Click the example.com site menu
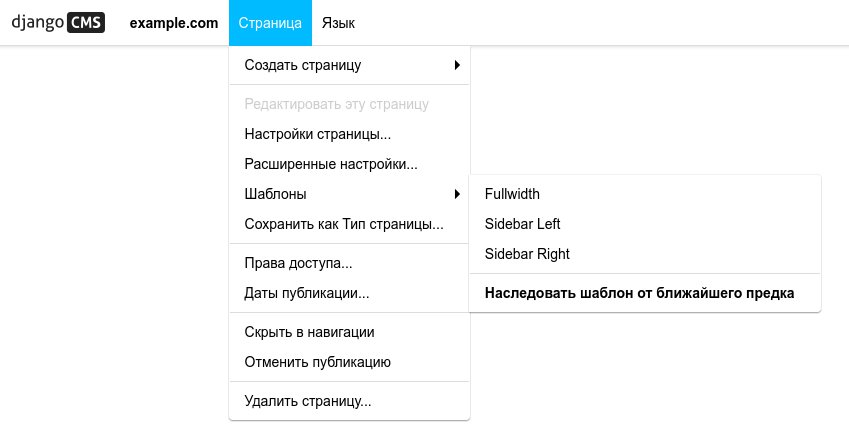The width and height of the screenshot is (849, 443). click(x=174, y=23)
